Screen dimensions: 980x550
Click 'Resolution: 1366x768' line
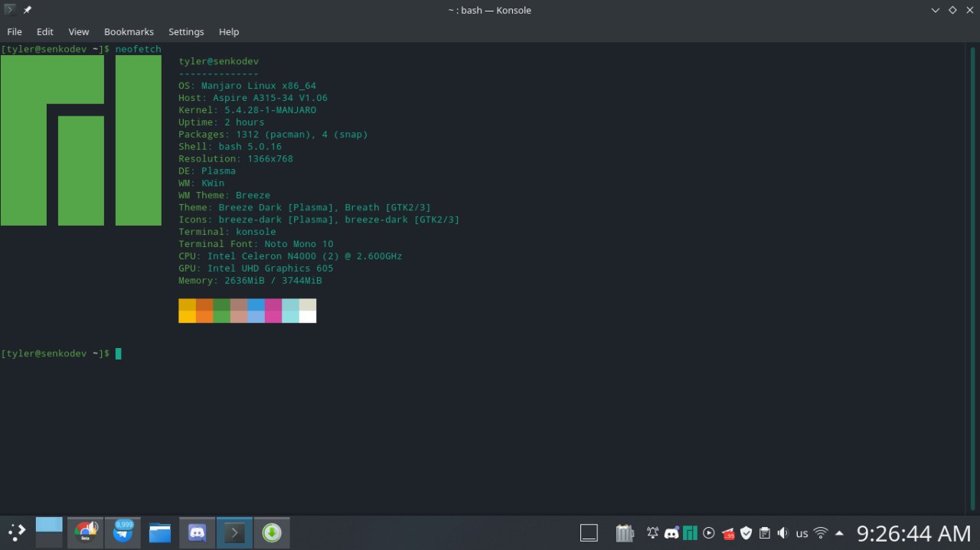pyautogui.click(x=236, y=159)
